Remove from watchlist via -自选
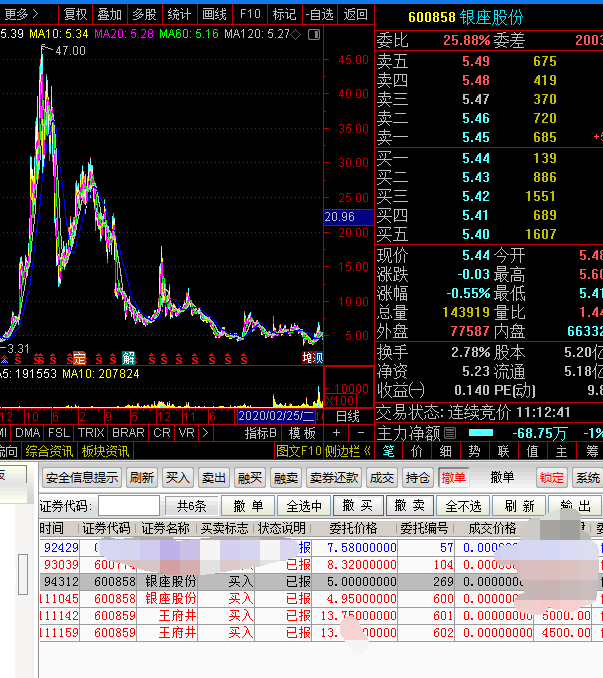 pos(319,14)
